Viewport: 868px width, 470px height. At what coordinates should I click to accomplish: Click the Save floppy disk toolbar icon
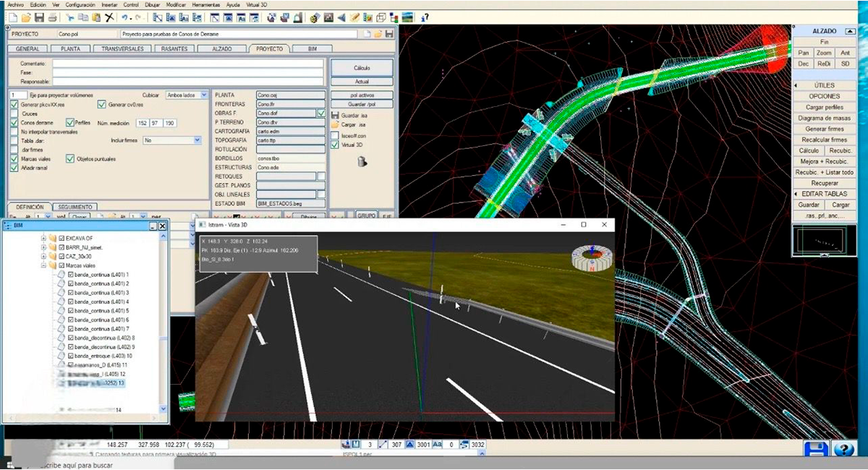coord(39,17)
